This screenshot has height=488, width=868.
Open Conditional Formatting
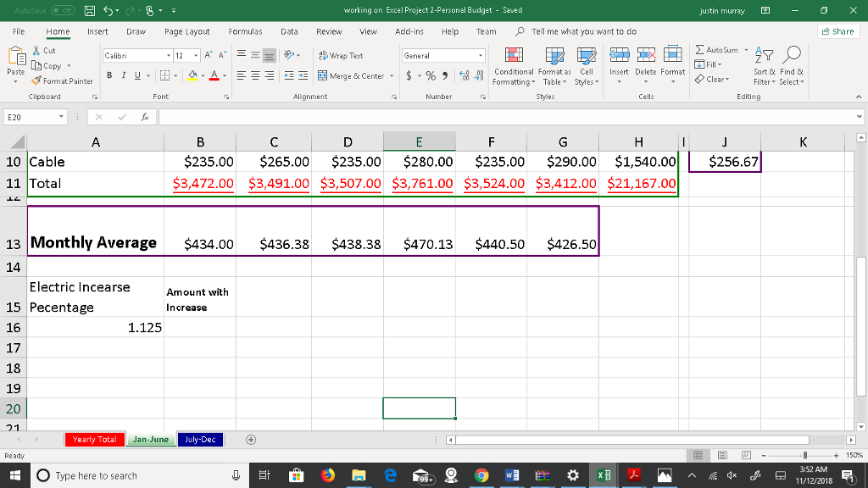[x=514, y=66]
